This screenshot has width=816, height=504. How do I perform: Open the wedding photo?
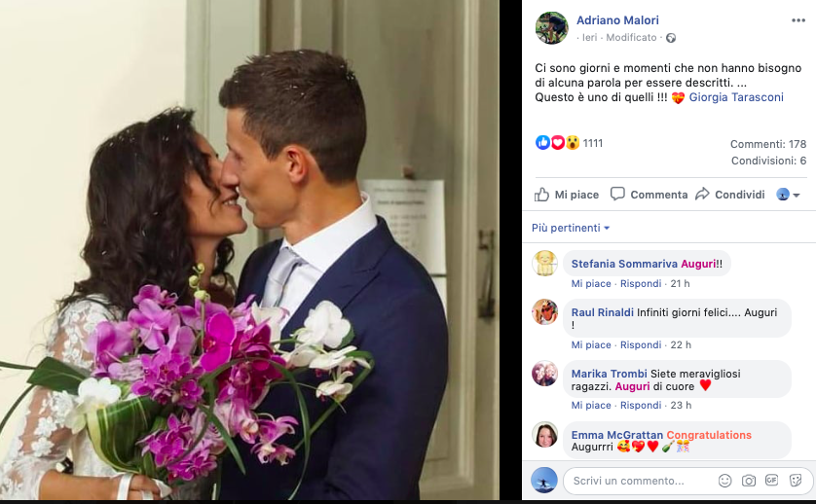pos(249,250)
